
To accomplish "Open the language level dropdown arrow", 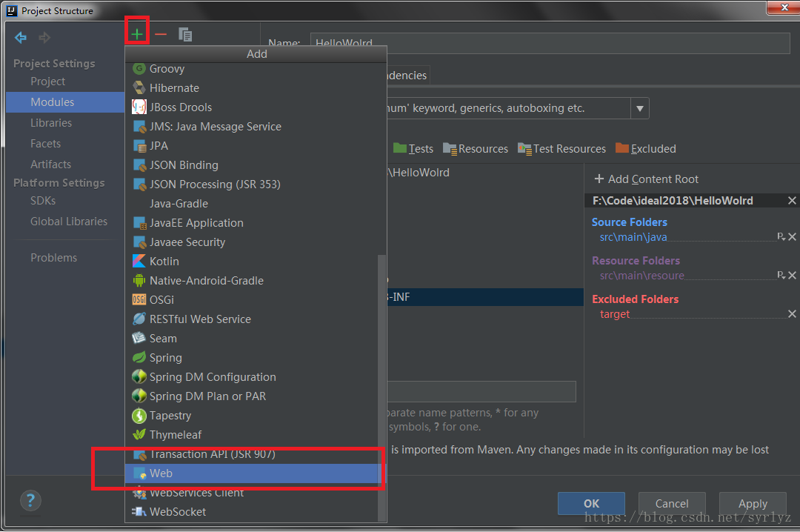I will [639, 108].
